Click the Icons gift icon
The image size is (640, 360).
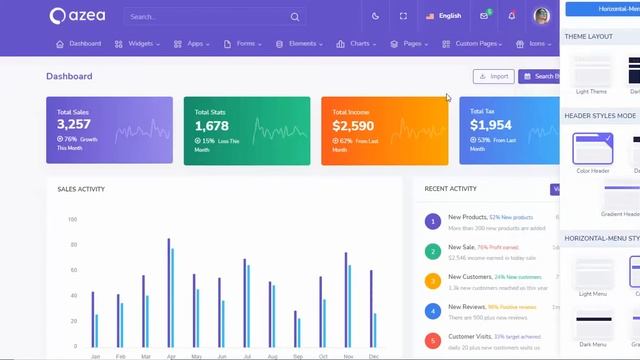[x=520, y=44]
